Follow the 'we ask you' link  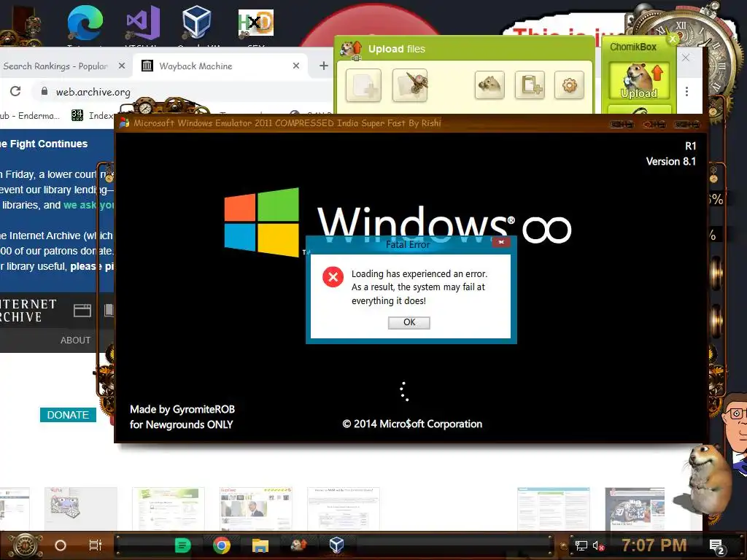pyautogui.click(x=88, y=205)
